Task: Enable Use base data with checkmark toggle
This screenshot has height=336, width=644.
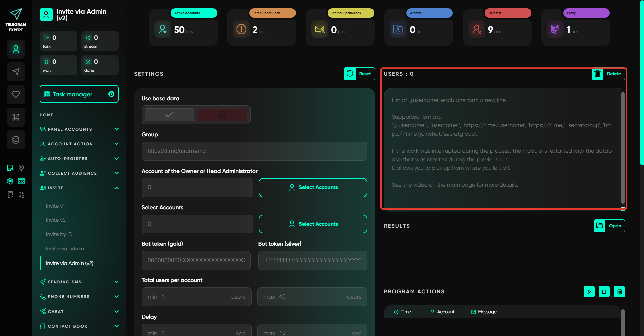Action: click(x=169, y=115)
